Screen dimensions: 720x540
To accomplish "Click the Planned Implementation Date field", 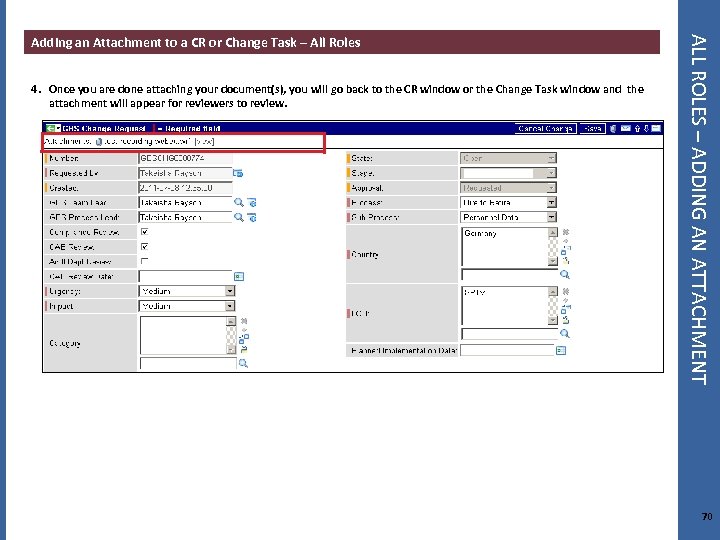I will [x=507, y=350].
